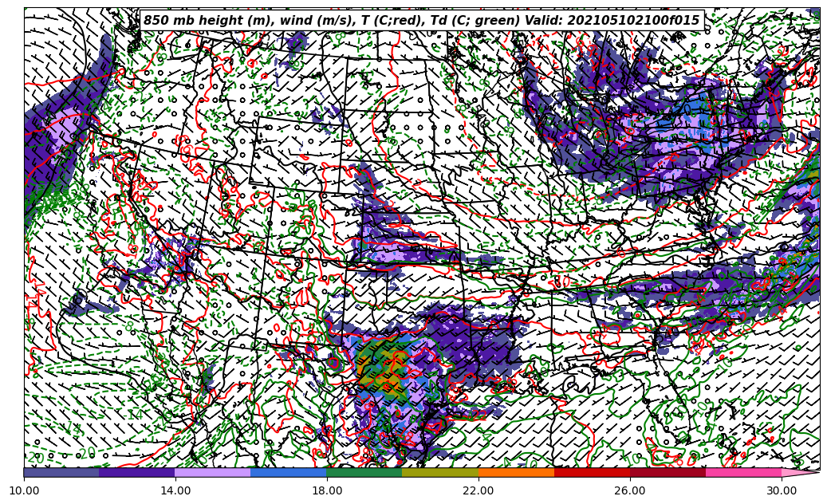Screen dimensions: 827x504
Task: Click the 10.00 colorbar tick label
Action: pos(24,491)
